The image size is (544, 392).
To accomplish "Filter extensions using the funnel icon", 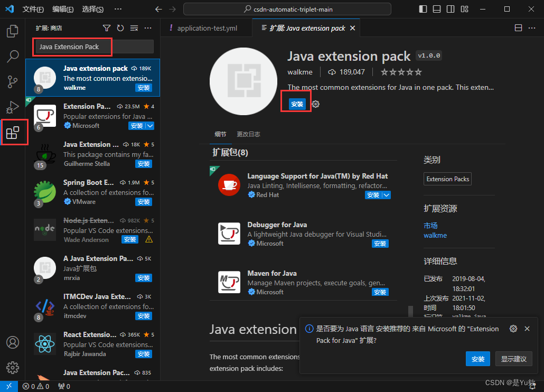I will tap(107, 28).
